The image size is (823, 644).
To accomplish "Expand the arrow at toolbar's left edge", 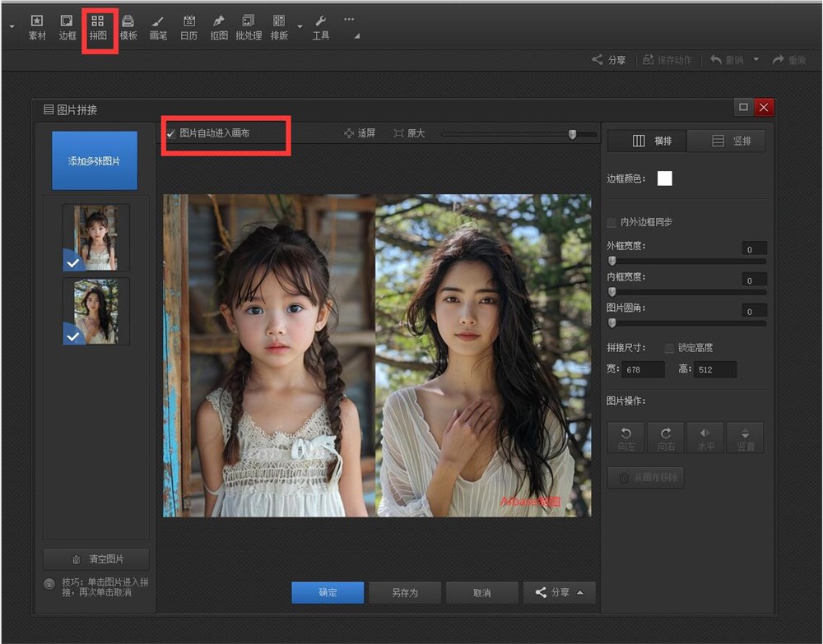I will [12, 26].
